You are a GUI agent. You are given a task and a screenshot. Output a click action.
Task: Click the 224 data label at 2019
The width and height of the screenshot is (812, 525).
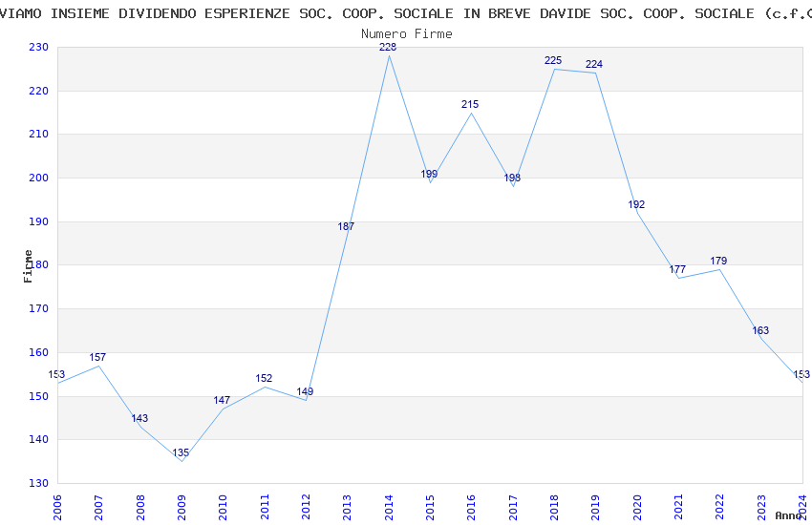(x=594, y=64)
